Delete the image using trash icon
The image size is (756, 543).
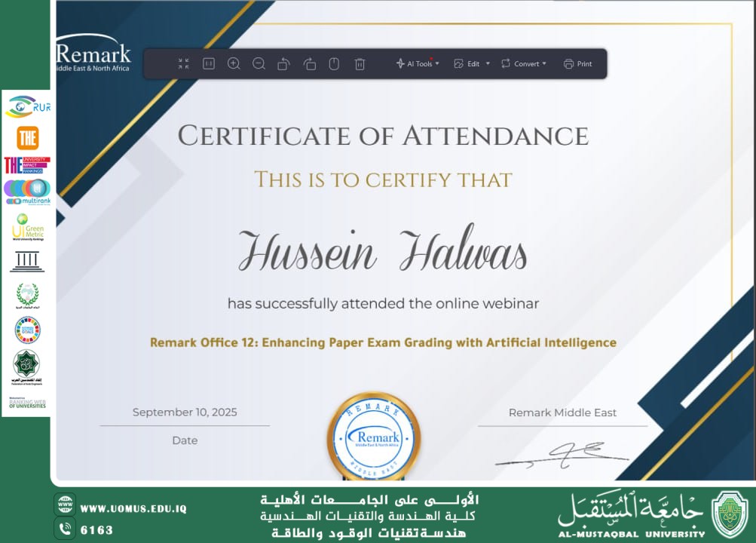[360, 64]
